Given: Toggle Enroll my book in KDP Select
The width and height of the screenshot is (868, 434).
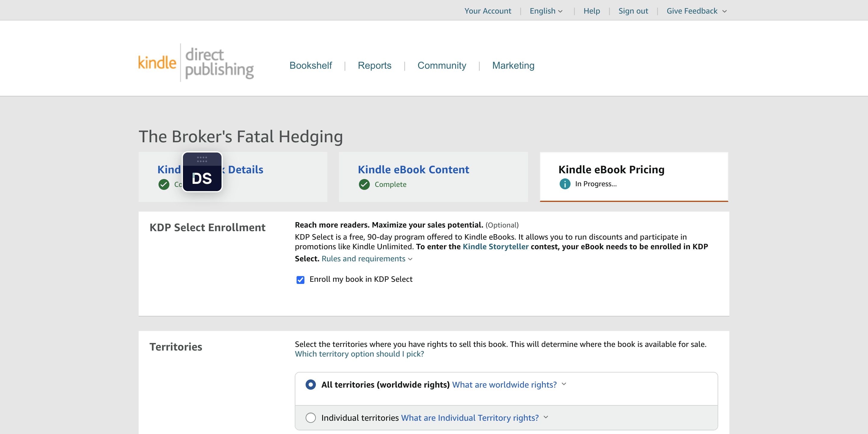Looking at the screenshot, I should point(300,280).
